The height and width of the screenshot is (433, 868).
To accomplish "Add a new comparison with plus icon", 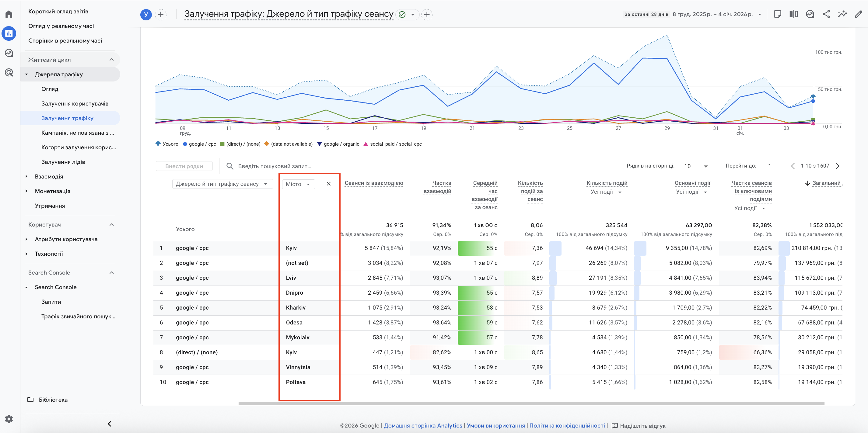I will 161,15.
